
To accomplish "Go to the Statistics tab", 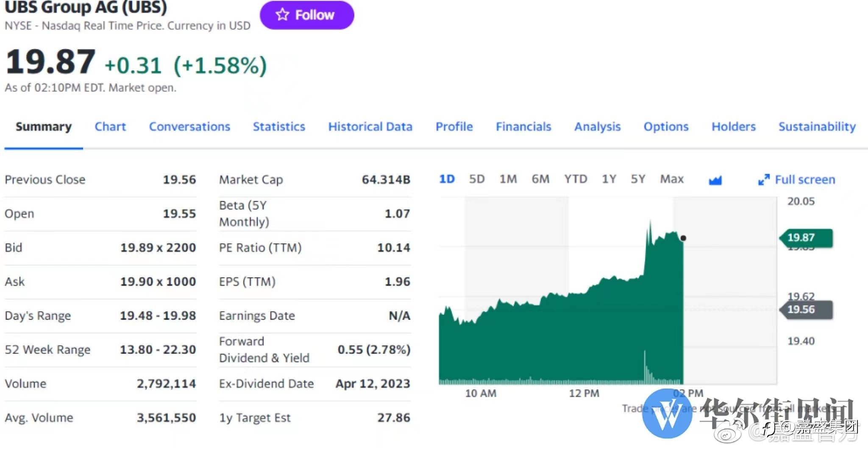I will (279, 126).
